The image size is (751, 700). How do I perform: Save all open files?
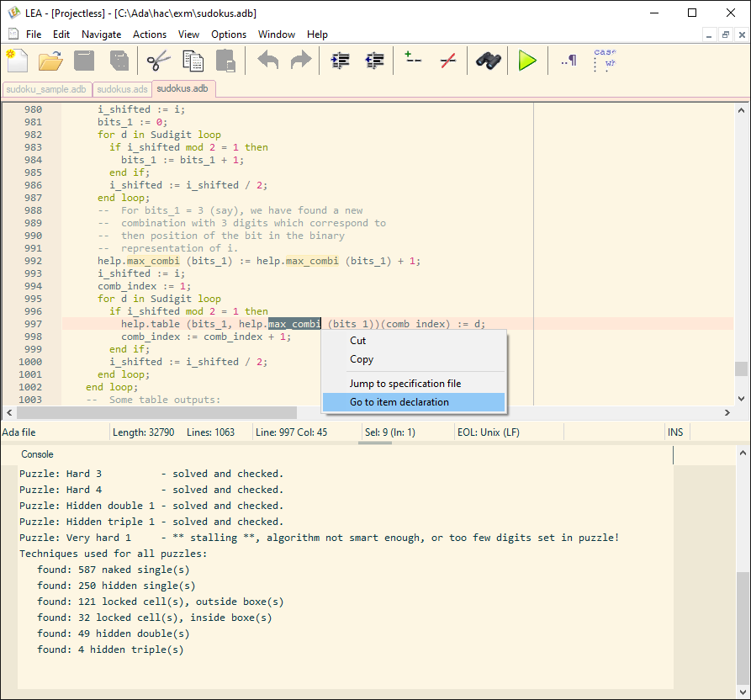119,60
